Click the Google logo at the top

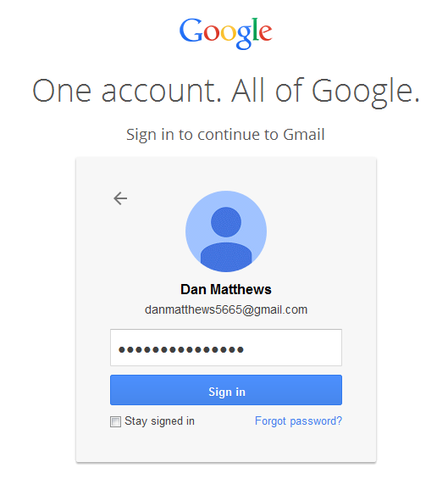[x=225, y=34]
